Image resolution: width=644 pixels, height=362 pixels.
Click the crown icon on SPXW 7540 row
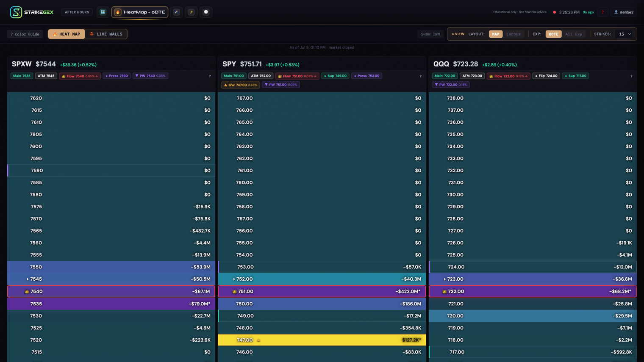coord(27,292)
